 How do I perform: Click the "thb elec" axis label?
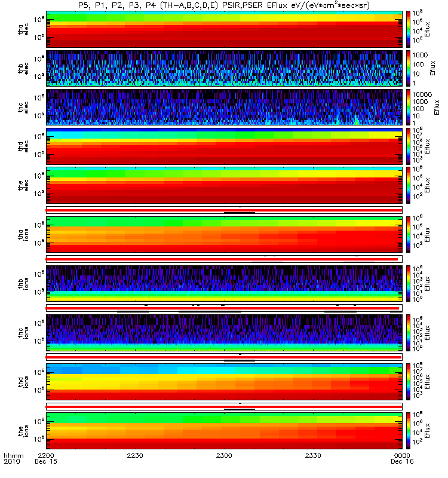[x=23, y=68]
